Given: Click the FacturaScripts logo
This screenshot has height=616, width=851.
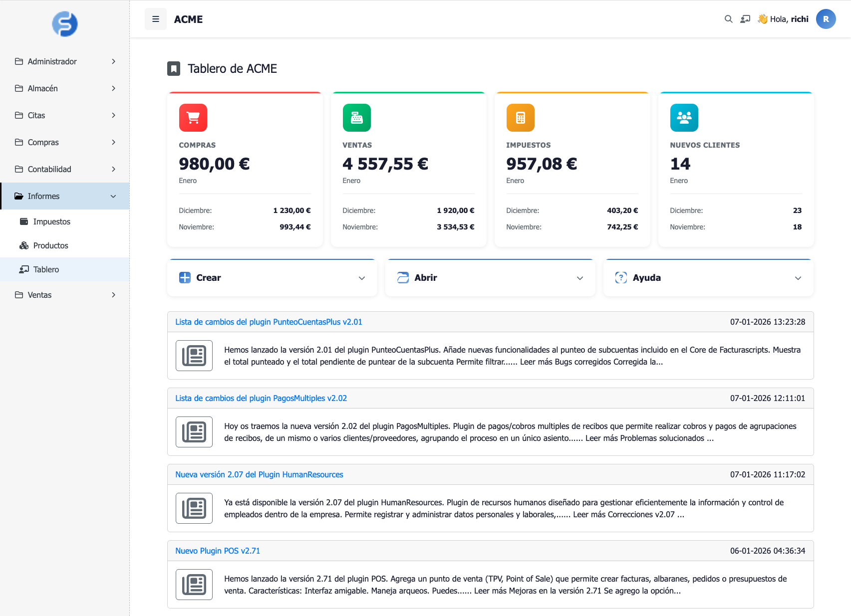Looking at the screenshot, I should tap(65, 24).
